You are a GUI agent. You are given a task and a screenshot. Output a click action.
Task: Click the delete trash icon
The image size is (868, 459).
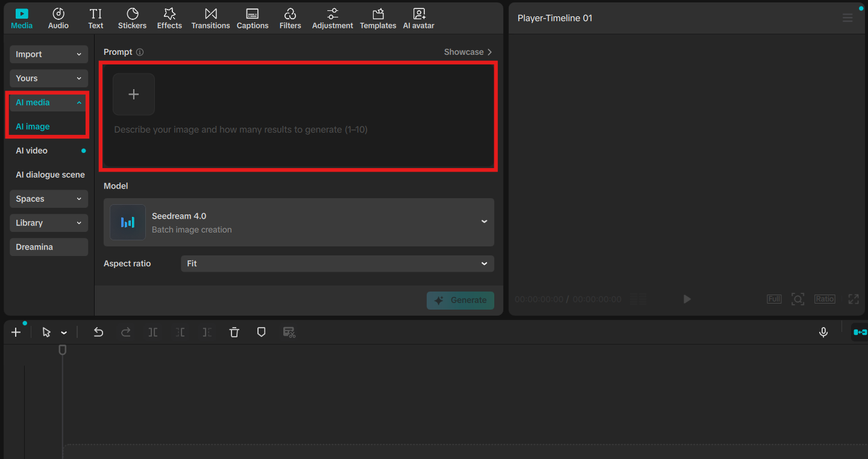point(234,332)
